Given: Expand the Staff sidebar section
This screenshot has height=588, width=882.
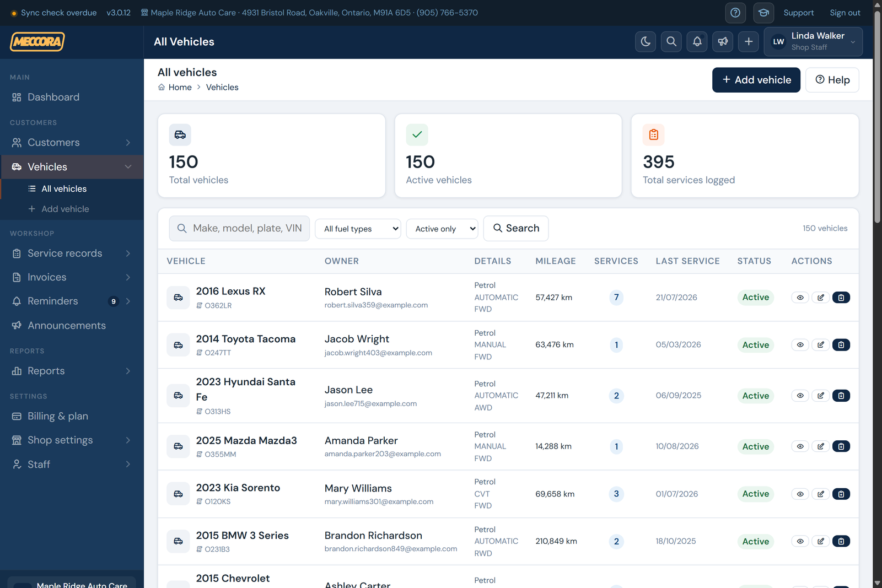Looking at the screenshot, I should (72, 465).
